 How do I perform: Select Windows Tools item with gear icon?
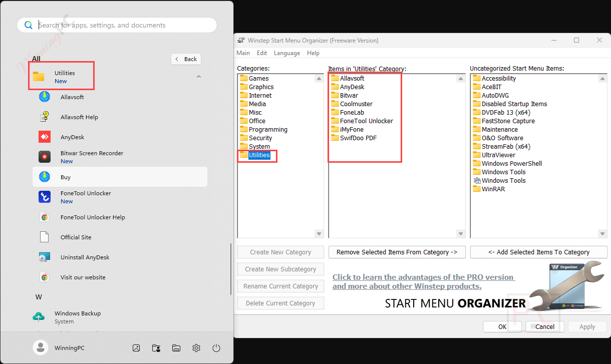pyautogui.click(x=499, y=180)
